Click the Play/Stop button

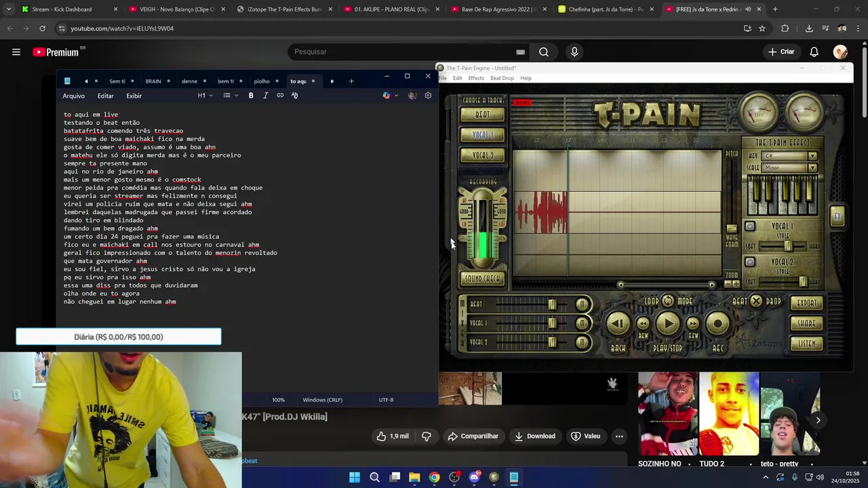(668, 324)
